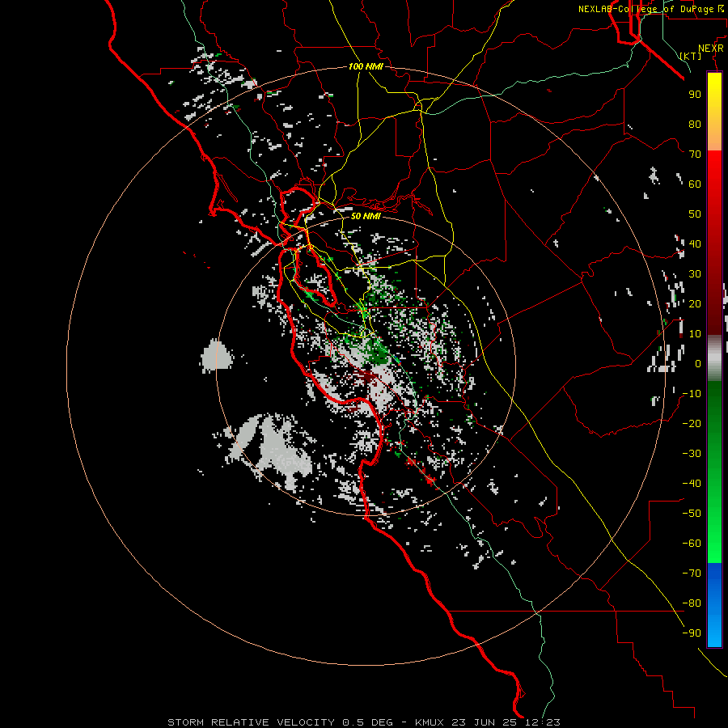Select the -60 scale value
This screenshot has width=728, height=728.
(692, 544)
